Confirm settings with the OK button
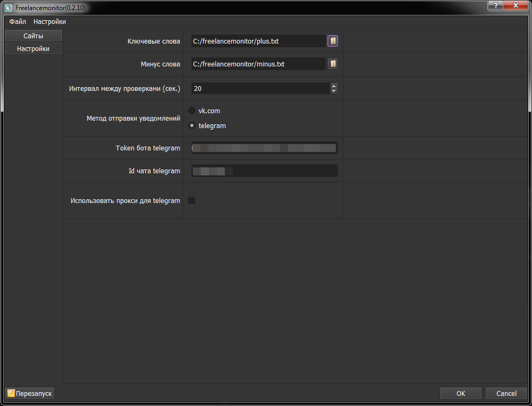532x406 pixels. (x=461, y=393)
